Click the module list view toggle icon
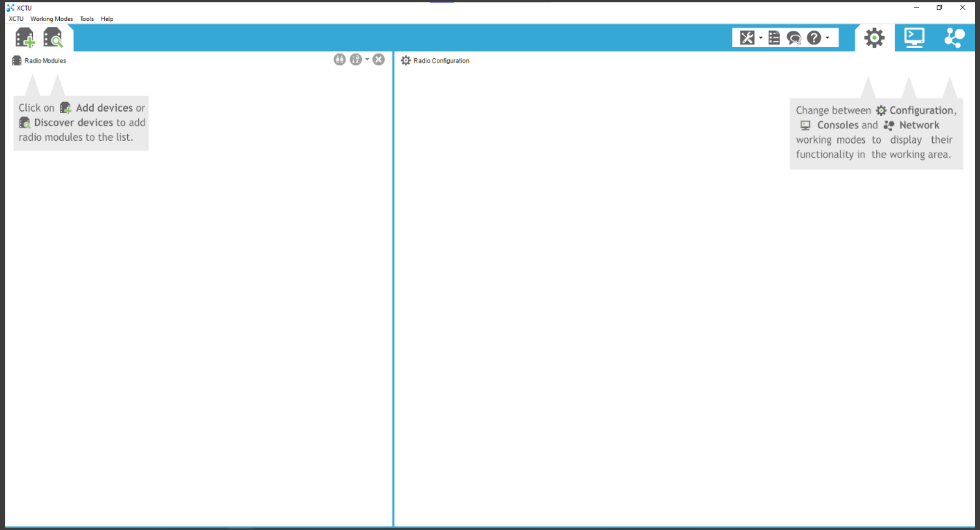The height and width of the screenshot is (530, 980). (339, 59)
